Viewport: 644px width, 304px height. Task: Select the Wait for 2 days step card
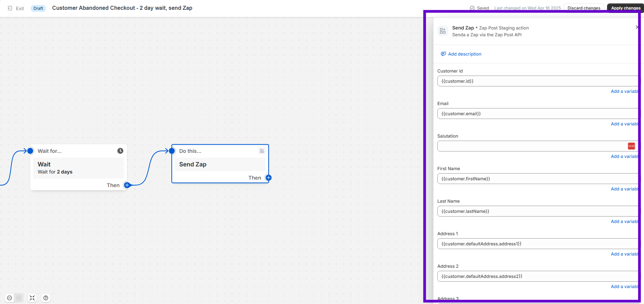click(79, 168)
